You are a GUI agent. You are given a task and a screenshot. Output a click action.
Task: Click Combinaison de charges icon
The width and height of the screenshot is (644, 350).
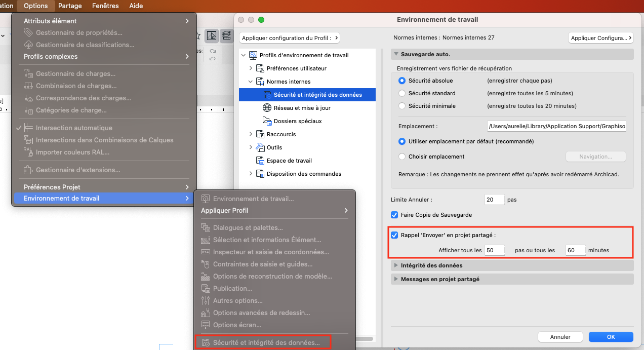[28, 86]
